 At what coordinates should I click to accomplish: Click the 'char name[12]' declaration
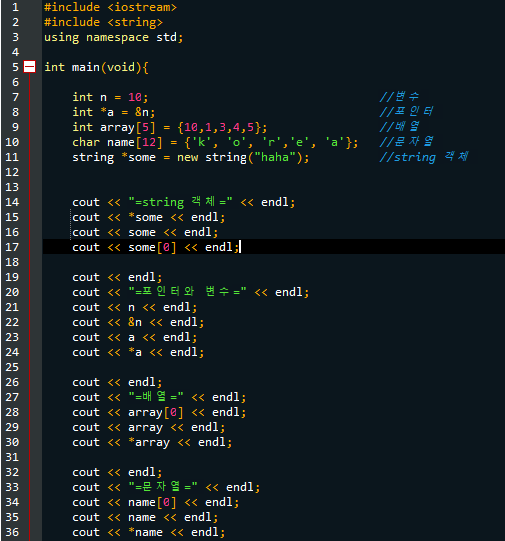pos(215,142)
